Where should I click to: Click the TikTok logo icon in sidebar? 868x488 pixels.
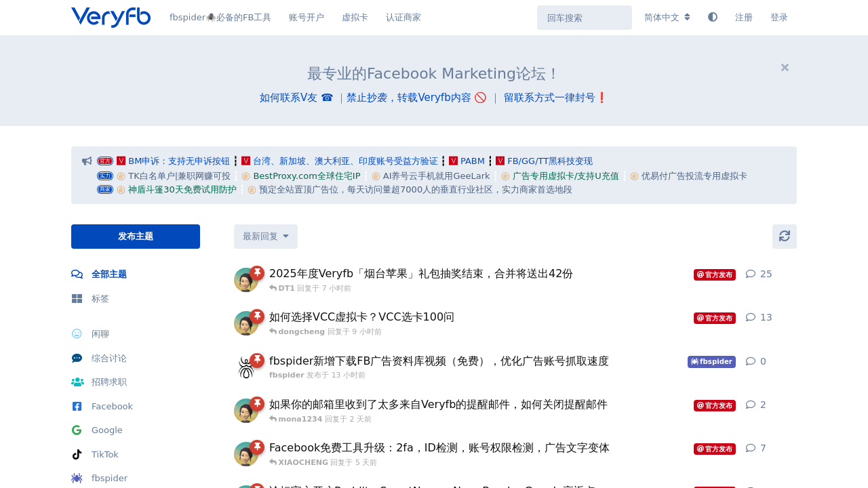coord(77,454)
